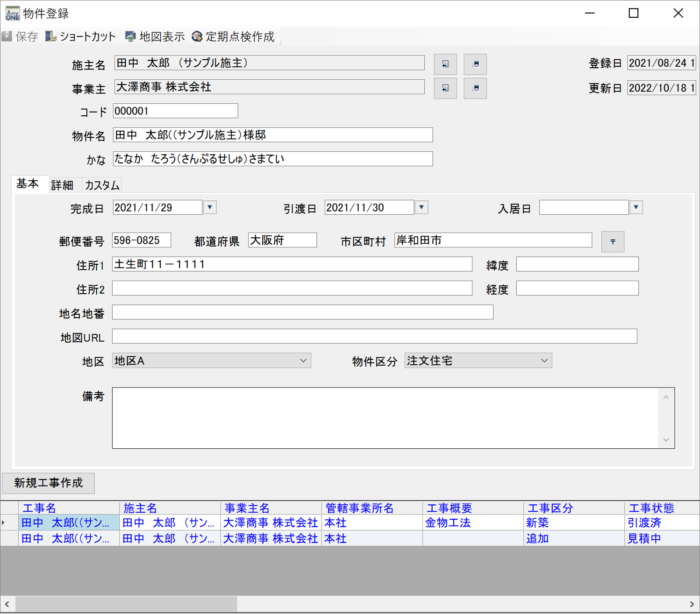Click the 地図URL input field
This screenshot has height=614, width=700.
374,336
